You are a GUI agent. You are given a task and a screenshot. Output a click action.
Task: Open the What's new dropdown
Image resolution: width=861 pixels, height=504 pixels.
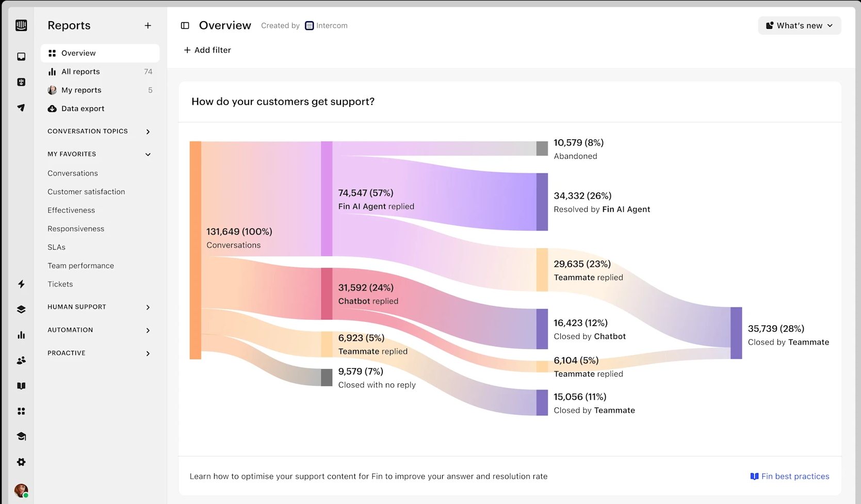(x=799, y=26)
